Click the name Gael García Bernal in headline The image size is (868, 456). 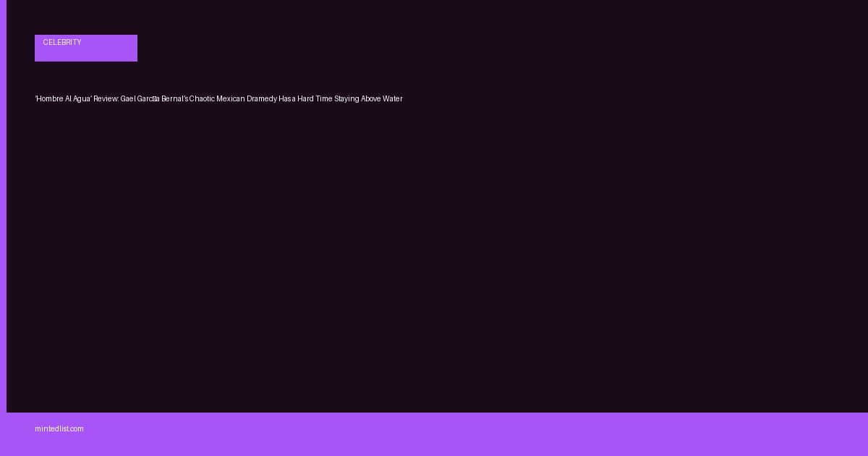(x=154, y=98)
